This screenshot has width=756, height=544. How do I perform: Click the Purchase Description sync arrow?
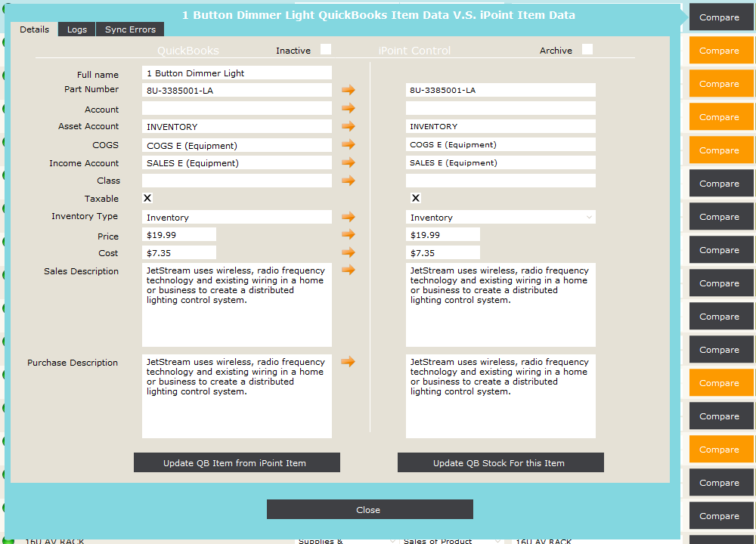pyautogui.click(x=348, y=362)
